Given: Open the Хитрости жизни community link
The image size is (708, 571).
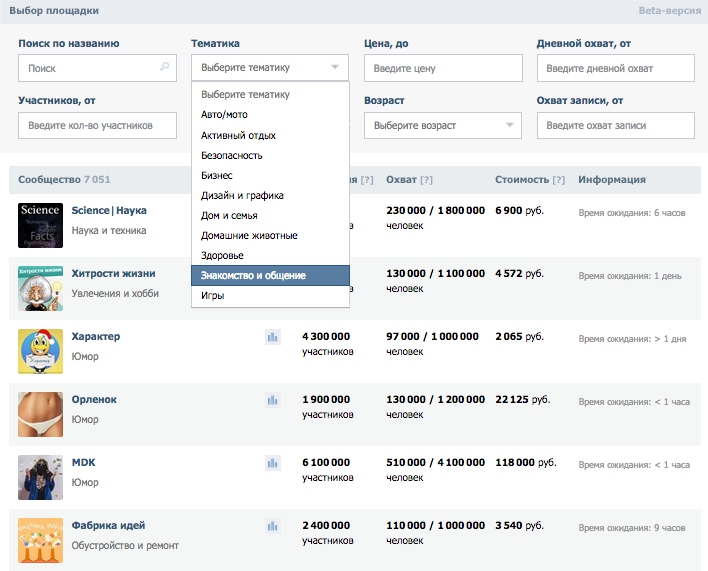Looking at the screenshot, I should tap(113, 274).
